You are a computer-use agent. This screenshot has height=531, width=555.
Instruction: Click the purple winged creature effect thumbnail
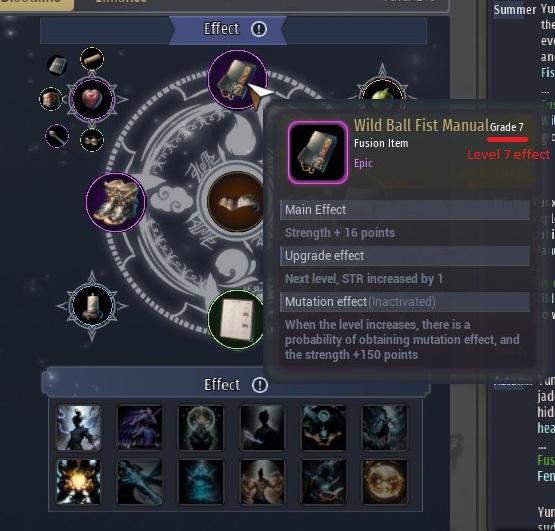point(139,428)
